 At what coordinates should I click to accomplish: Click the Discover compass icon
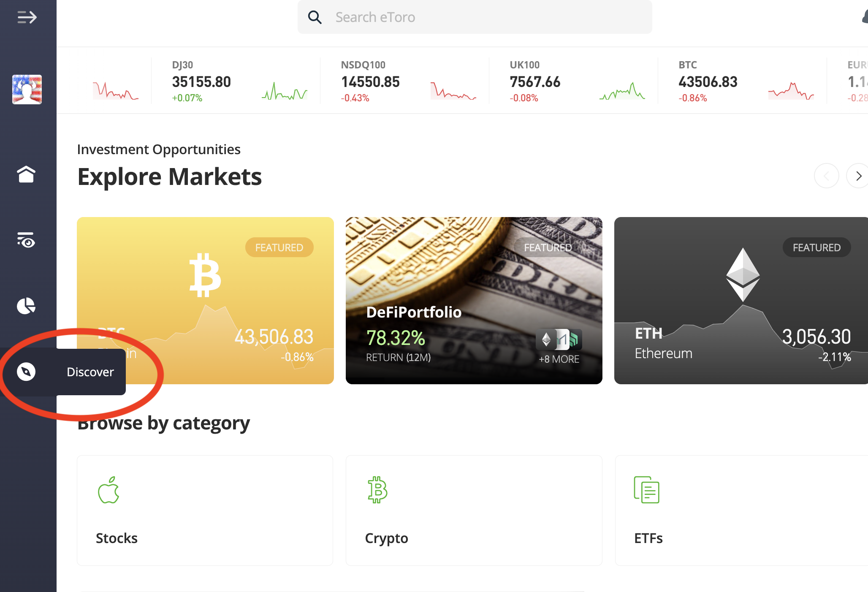coord(26,372)
